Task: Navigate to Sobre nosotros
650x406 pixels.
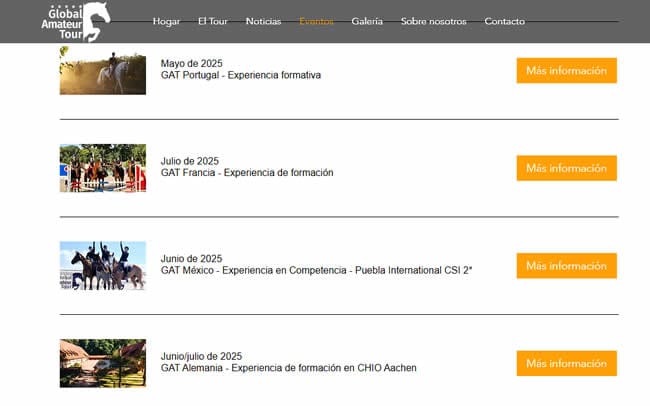Action: [x=434, y=21]
